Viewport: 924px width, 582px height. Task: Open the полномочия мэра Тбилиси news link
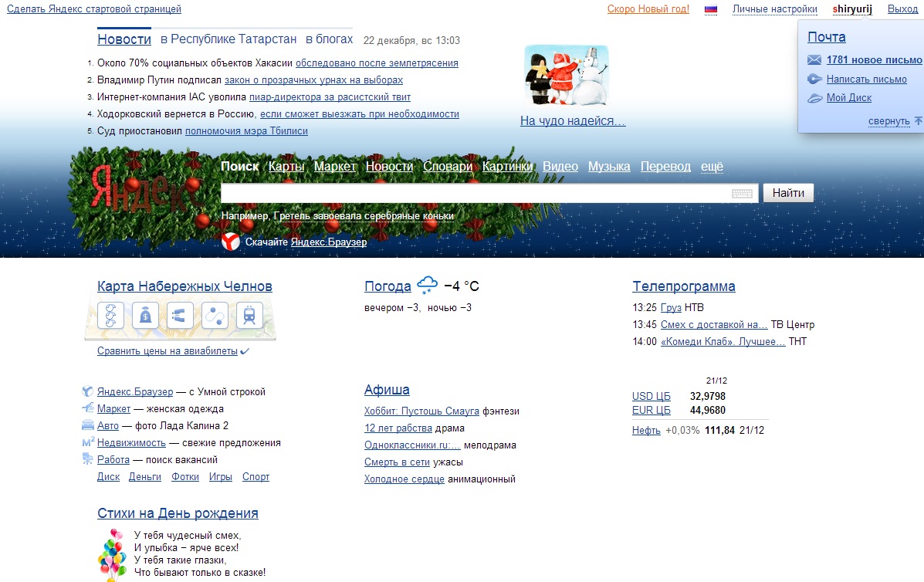tap(246, 131)
